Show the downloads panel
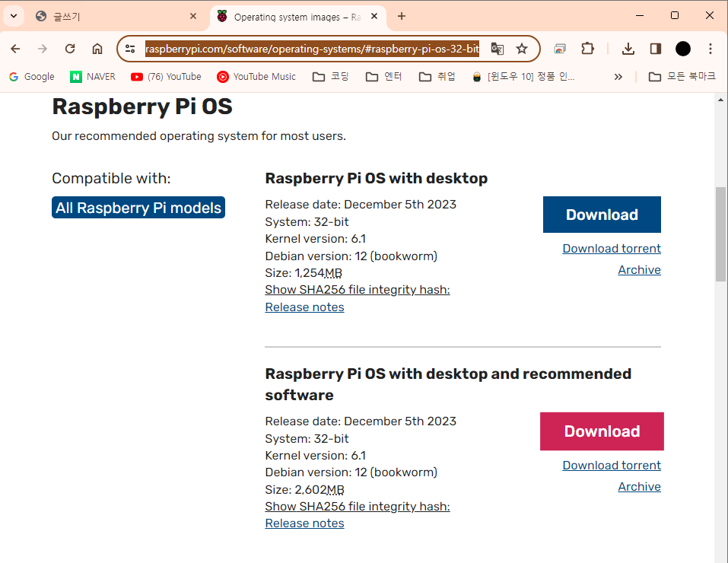Screen dimensions: 728x563 (628, 49)
